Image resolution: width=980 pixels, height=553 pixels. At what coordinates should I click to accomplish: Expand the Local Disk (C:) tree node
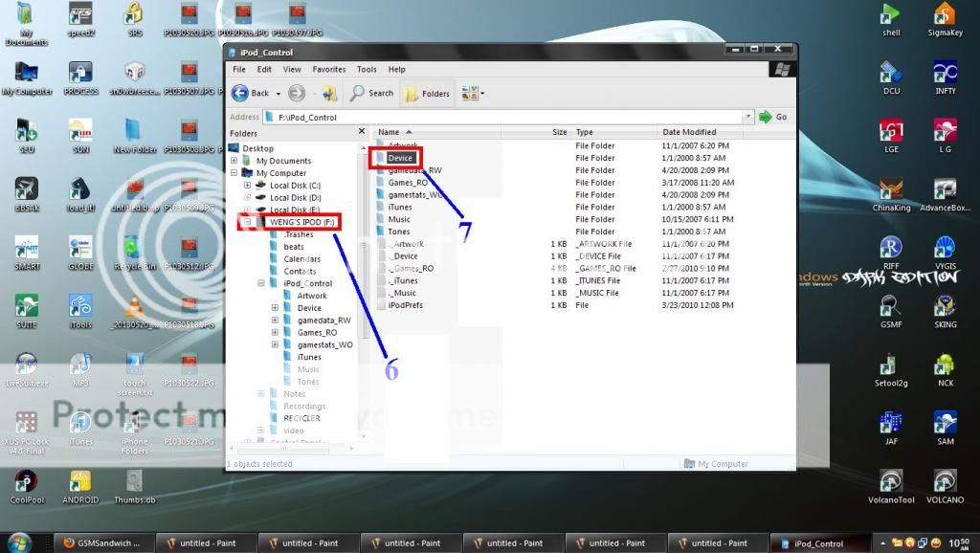(x=248, y=185)
